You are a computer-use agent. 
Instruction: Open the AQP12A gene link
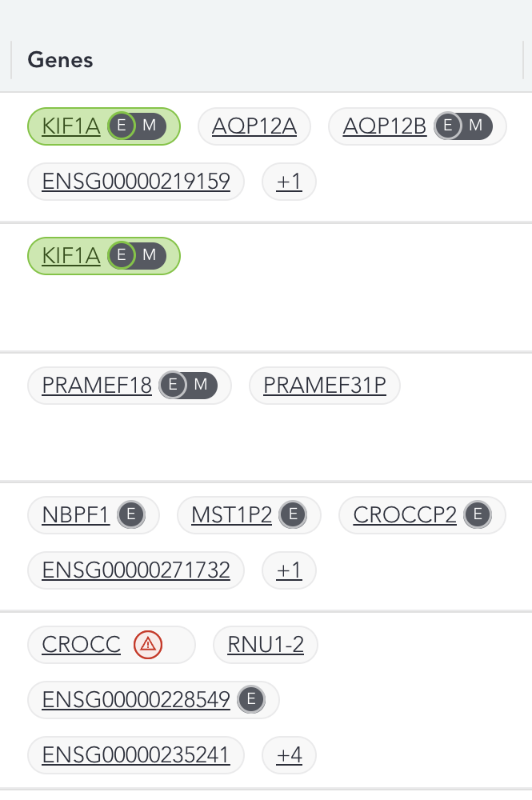click(x=254, y=125)
